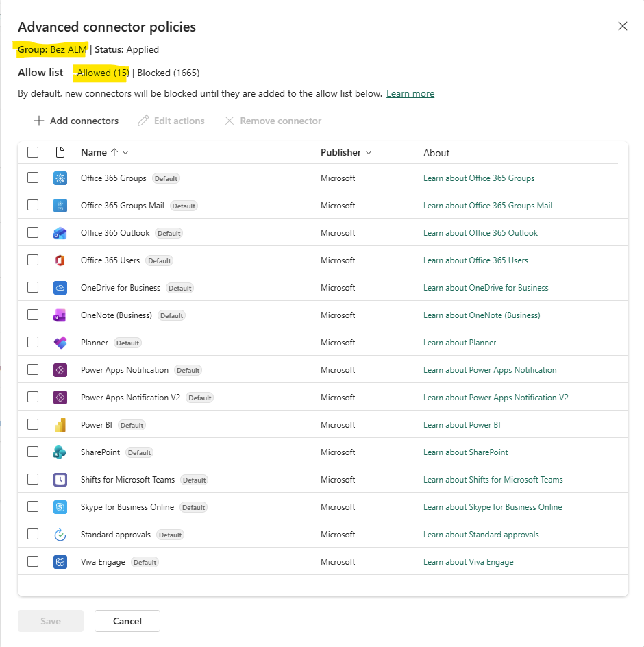This screenshot has width=644, height=647.
Task: Click the Skype for Business Online icon
Action: coord(60,507)
